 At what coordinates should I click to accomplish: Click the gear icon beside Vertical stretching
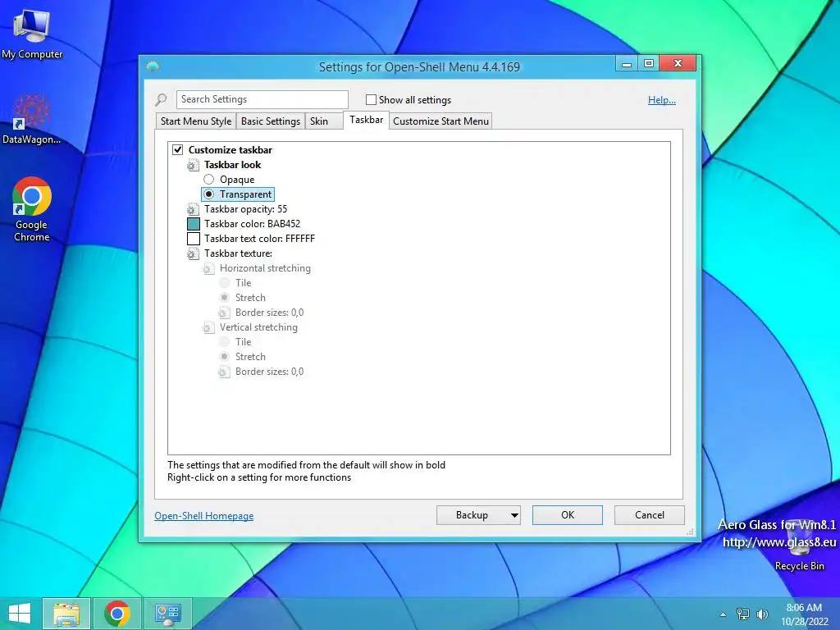(x=208, y=327)
